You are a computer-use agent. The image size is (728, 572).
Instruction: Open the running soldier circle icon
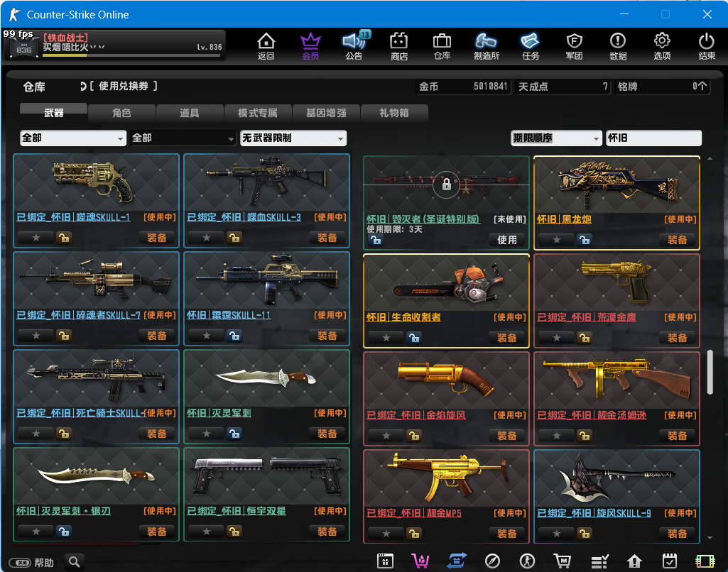click(527, 561)
